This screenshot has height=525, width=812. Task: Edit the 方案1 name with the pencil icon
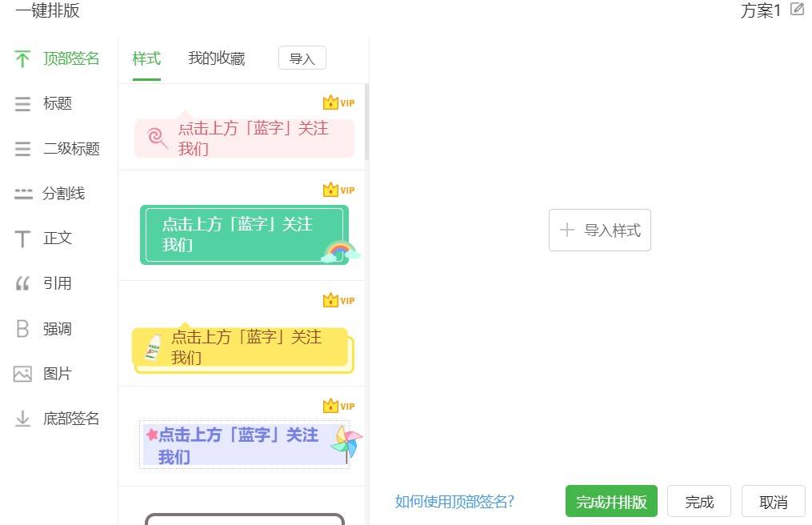pos(797,9)
